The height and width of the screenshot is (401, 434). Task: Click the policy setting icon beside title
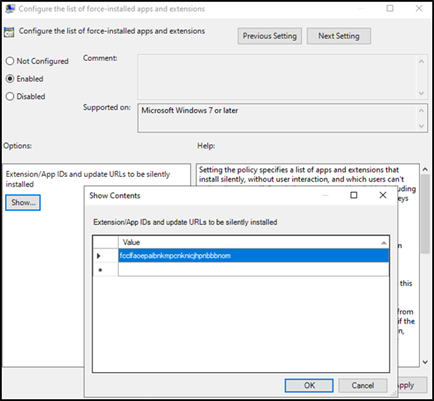pyautogui.click(x=9, y=32)
